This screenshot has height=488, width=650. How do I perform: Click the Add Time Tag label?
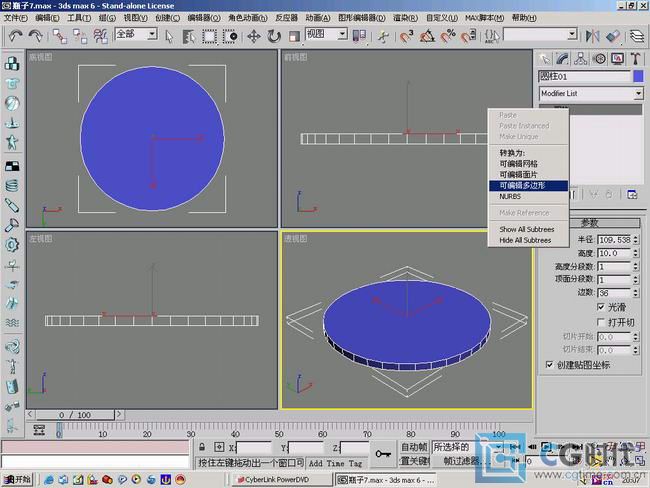[x=335, y=463]
